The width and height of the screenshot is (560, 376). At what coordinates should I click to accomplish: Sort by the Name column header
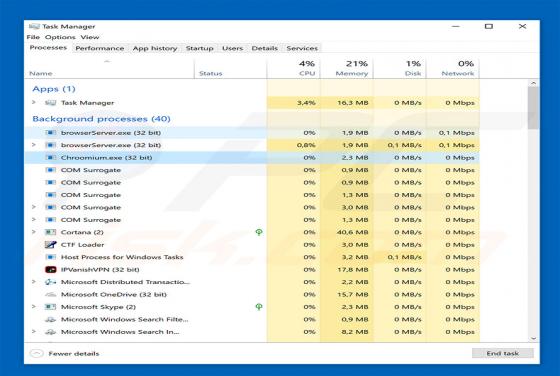[109, 69]
